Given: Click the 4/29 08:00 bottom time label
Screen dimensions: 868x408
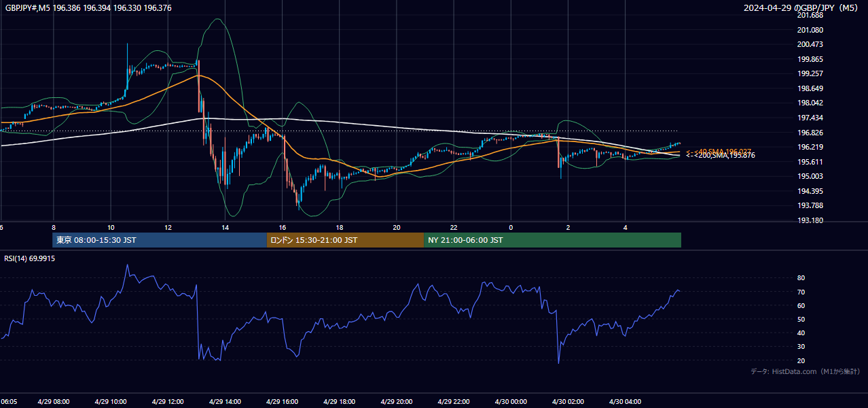Looking at the screenshot, I should coord(53,402).
